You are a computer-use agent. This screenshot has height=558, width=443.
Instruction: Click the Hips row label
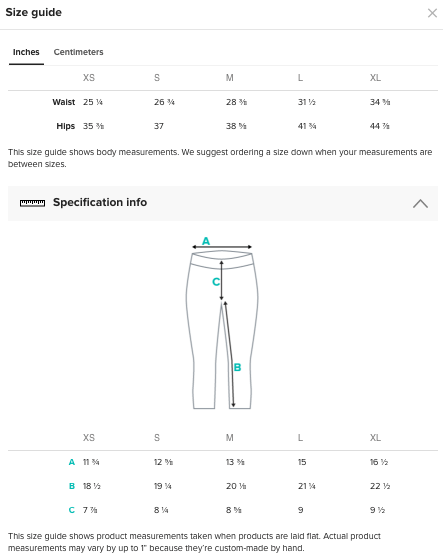[x=65, y=126]
